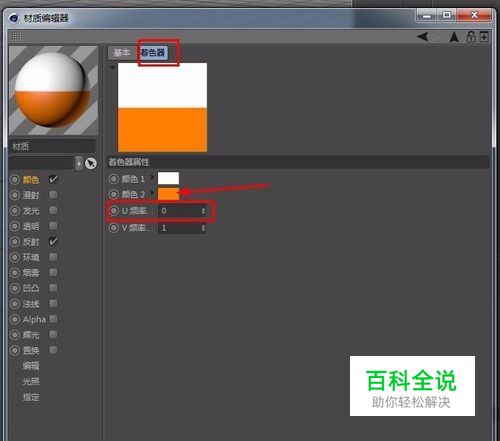This screenshot has height=441, width=500.
Task: Enable the Alpha channel checkbox
Action: [x=53, y=319]
